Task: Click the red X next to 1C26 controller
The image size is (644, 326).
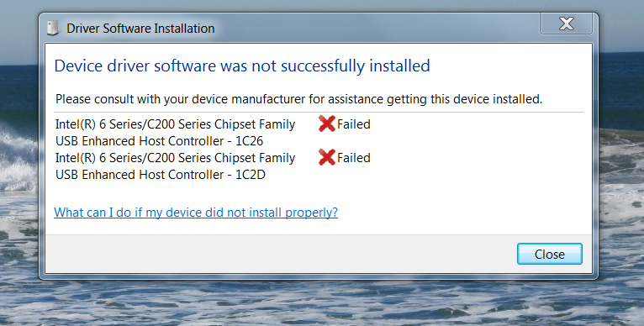Action: (327, 124)
